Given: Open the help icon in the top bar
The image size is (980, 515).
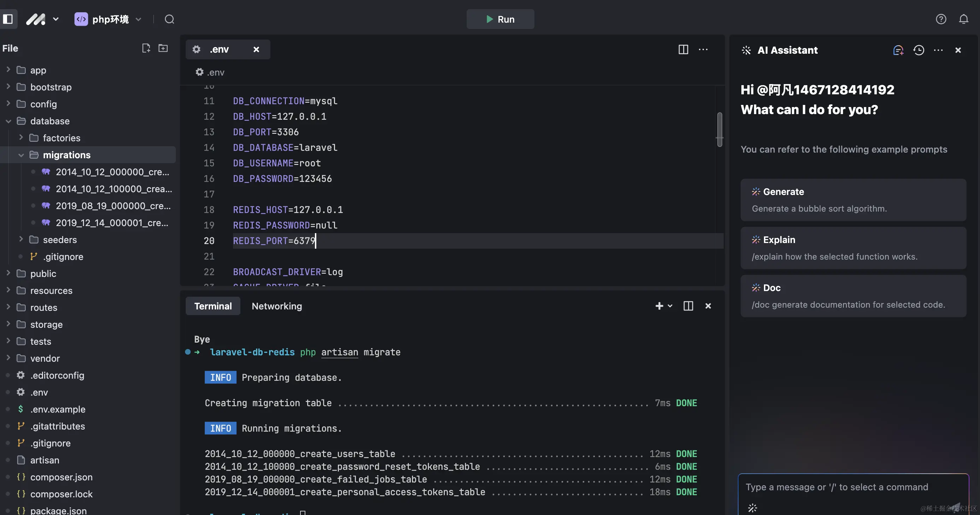Looking at the screenshot, I should coord(941,19).
